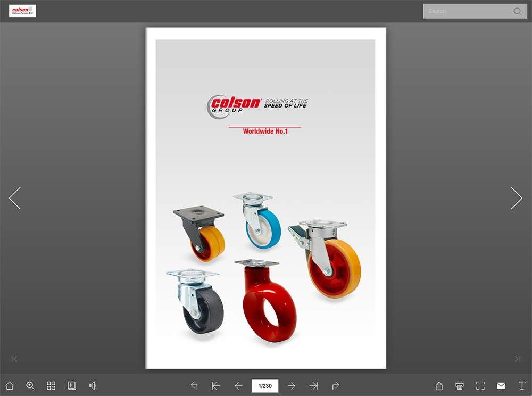532x396 pixels.
Task: Click last page arrow in bottom toolbar
Action: pos(313,385)
